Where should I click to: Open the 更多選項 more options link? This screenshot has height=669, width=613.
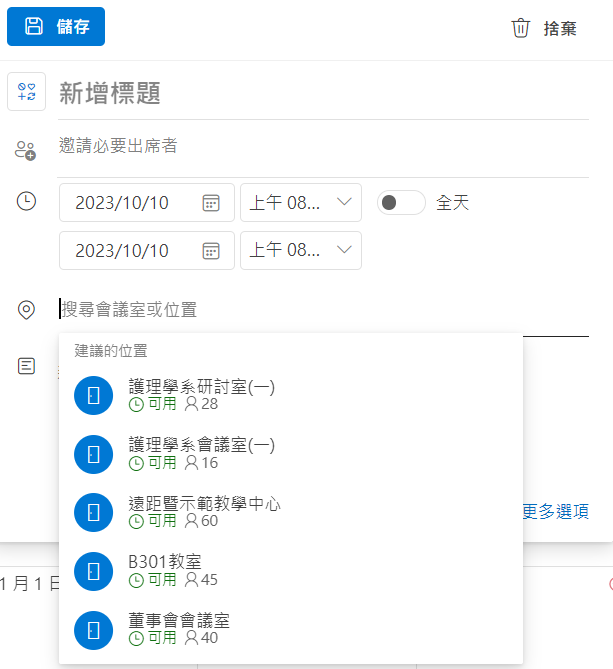555,512
